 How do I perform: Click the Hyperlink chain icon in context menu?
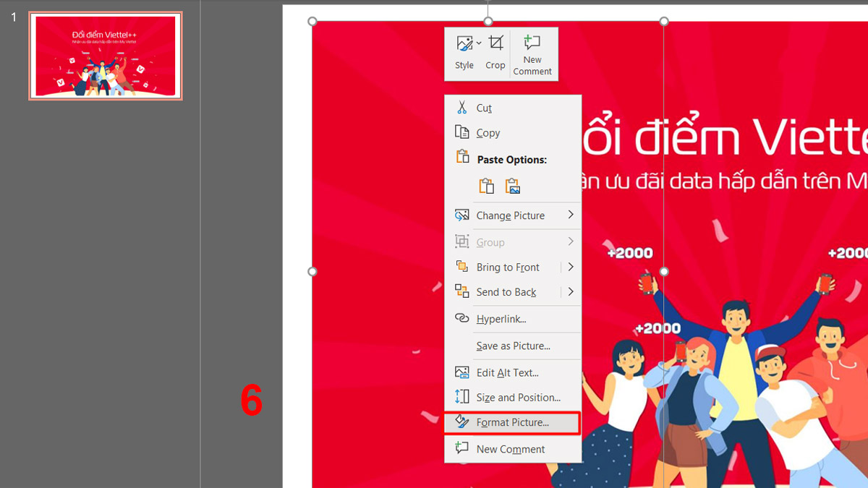coord(463,318)
